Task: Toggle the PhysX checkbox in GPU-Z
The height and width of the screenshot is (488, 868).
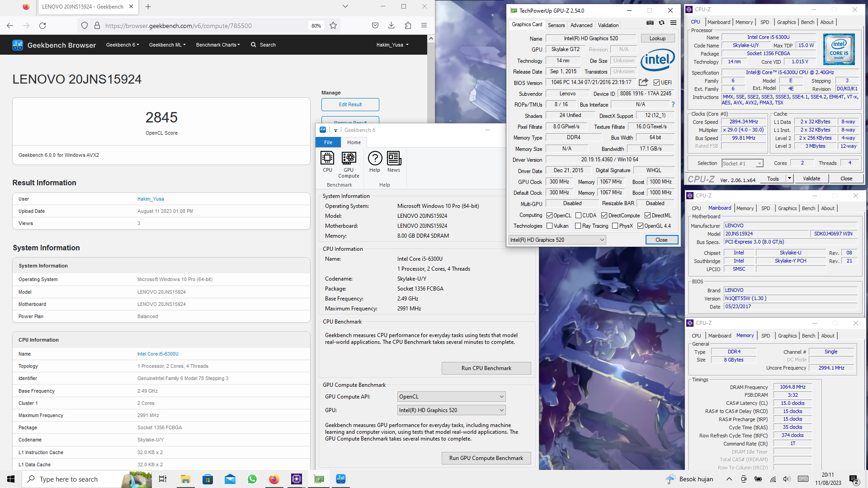Action: pyautogui.click(x=615, y=226)
